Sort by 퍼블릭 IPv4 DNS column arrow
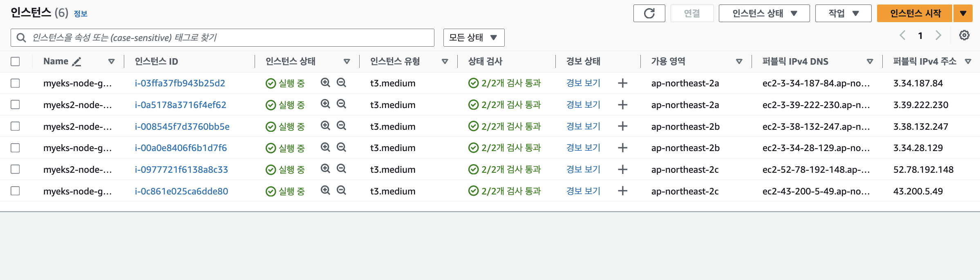The width and height of the screenshot is (980, 280). pyautogui.click(x=870, y=61)
